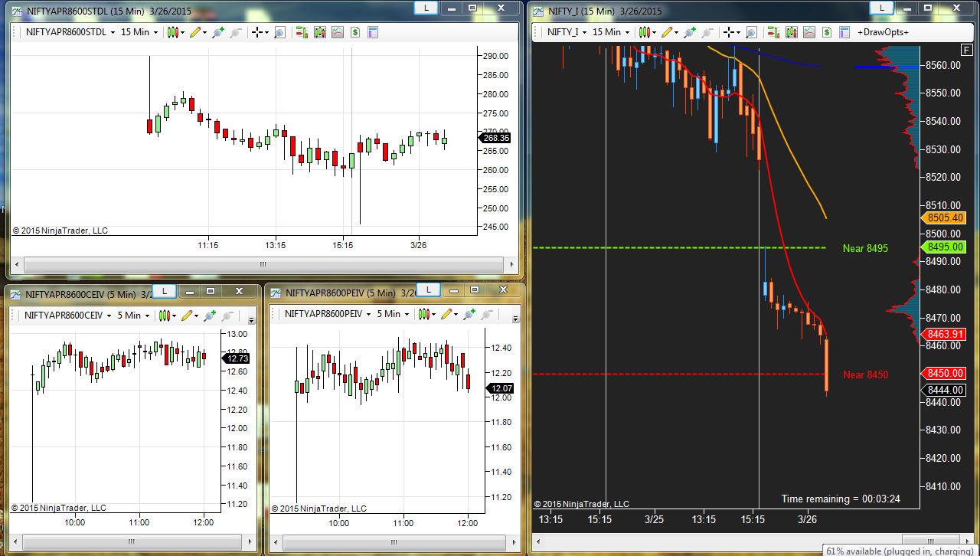Click the 12.73 price marker on CEIV chart
This screenshot has width=980, height=556.
(x=236, y=358)
